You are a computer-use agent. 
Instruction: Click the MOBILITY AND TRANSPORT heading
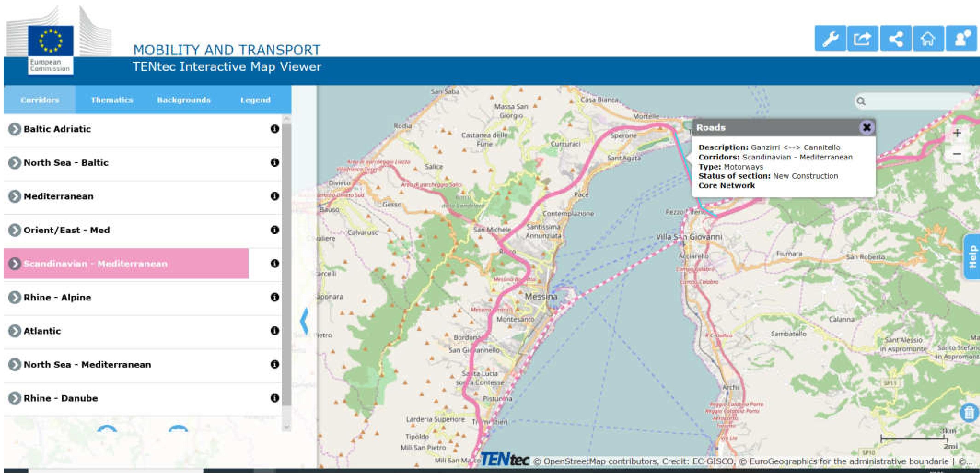pos(227,50)
